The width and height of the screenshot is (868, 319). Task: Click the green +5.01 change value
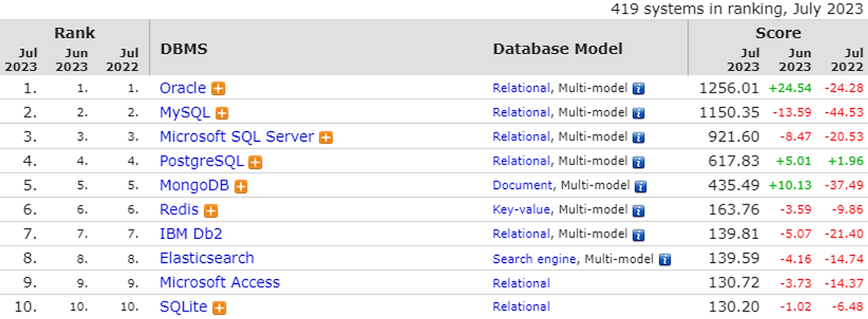pyautogui.click(x=793, y=162)
